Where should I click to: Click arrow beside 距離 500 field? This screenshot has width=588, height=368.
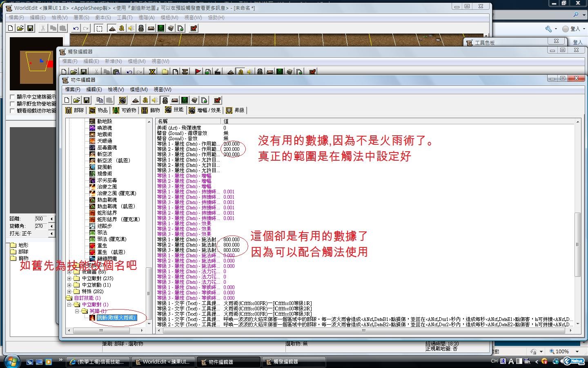[51, 219]
